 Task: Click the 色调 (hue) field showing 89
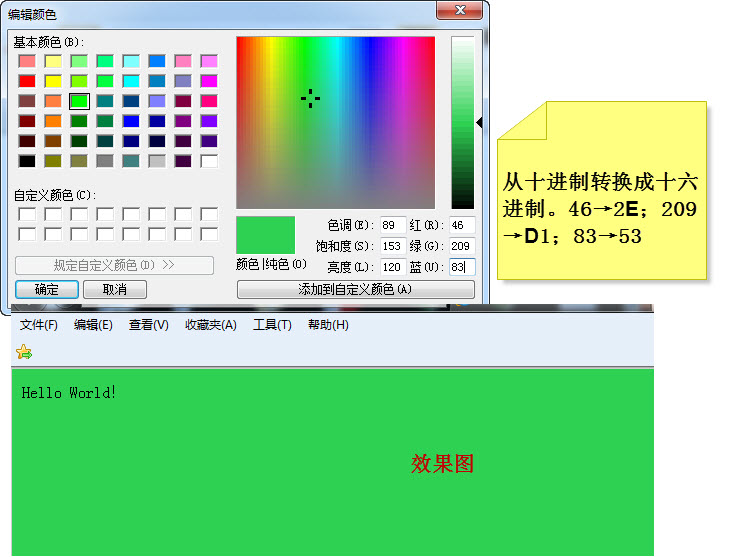393,225
